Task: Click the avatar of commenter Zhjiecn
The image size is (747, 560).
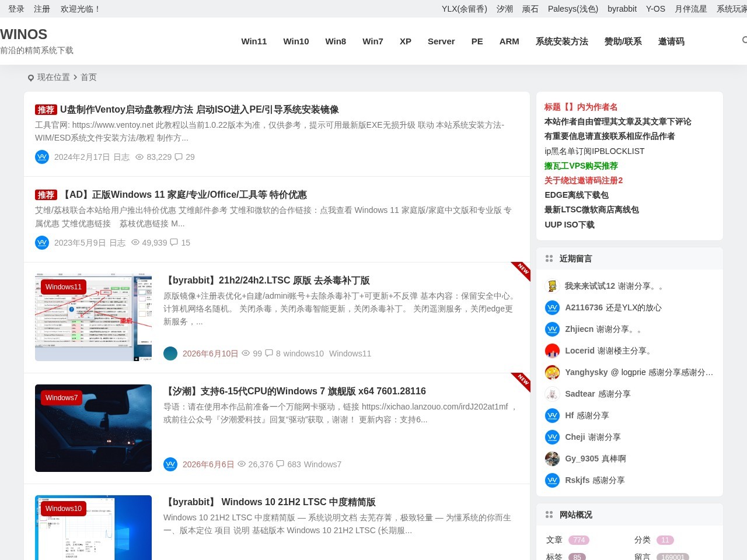Action: coord(552,329)
